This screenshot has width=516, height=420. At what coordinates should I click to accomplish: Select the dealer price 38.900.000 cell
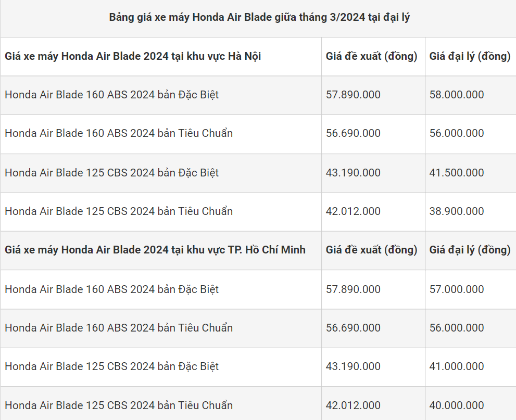click(x=457, y=211)
